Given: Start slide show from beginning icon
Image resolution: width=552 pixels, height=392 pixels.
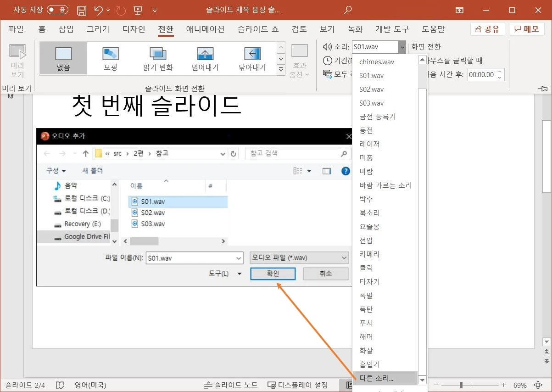Looking at the screenshot, I should [137, 10].
